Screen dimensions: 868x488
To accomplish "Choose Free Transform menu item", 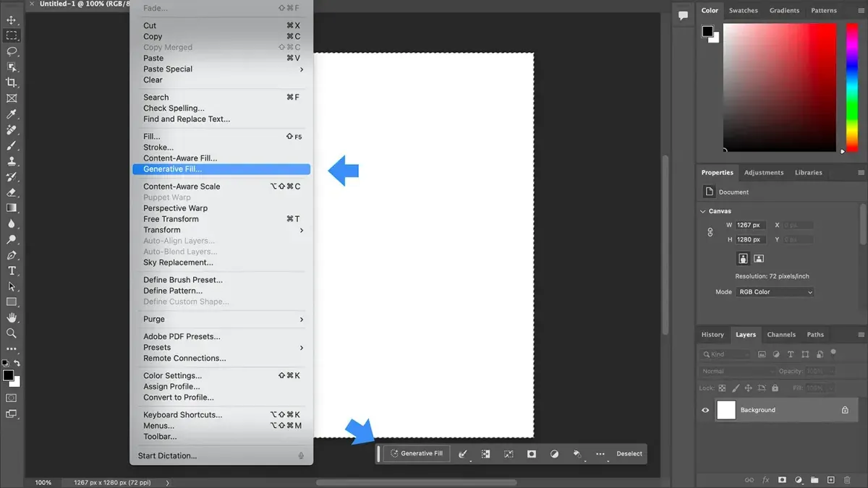I will (x=221, y=219).
